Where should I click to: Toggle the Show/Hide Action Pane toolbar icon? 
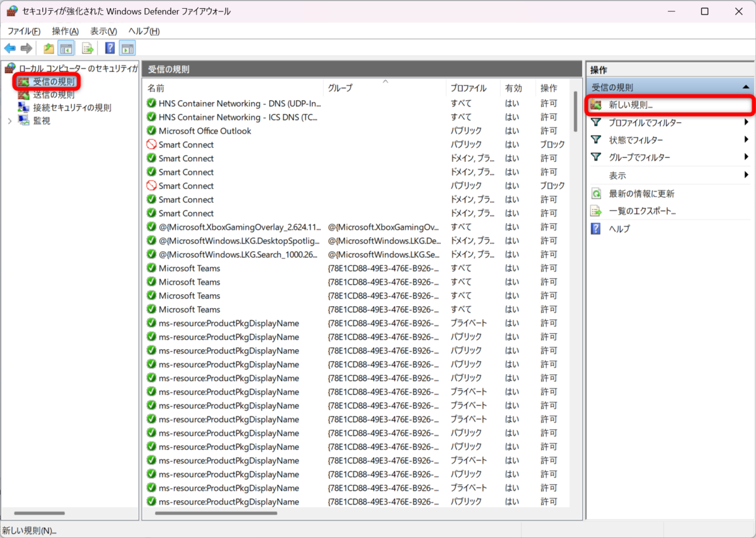pos(127,48)
